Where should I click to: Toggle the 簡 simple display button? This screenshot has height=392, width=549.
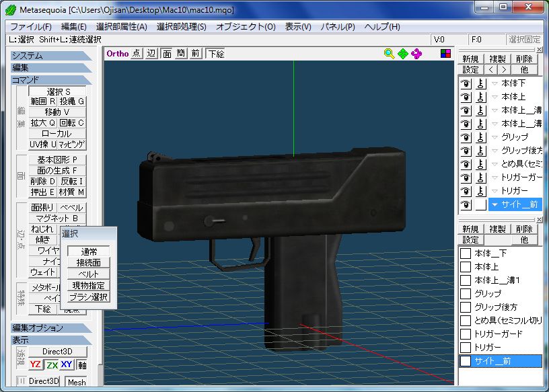[x=181, y=54]
